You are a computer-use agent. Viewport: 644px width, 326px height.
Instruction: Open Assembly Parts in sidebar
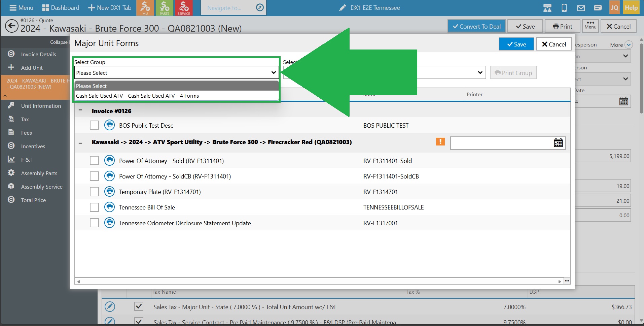coord(39,173)
